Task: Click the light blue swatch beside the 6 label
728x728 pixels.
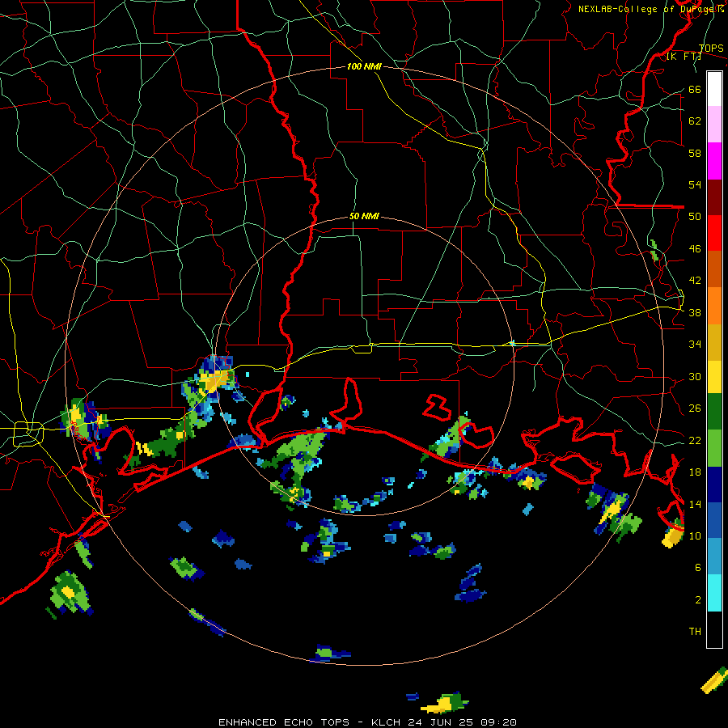Action: click(x=714, y=557)
